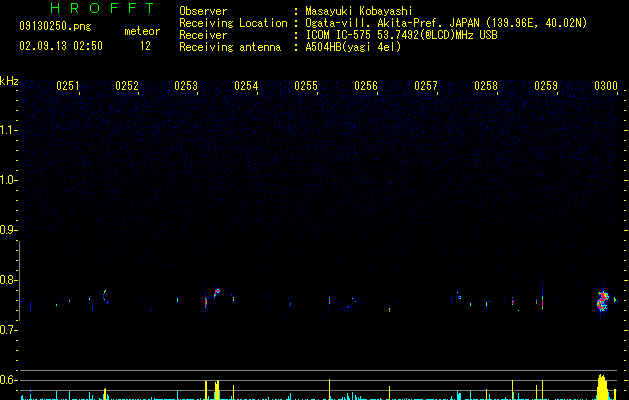Click the 0.8 kHz axis label

(x=8, y=280)
